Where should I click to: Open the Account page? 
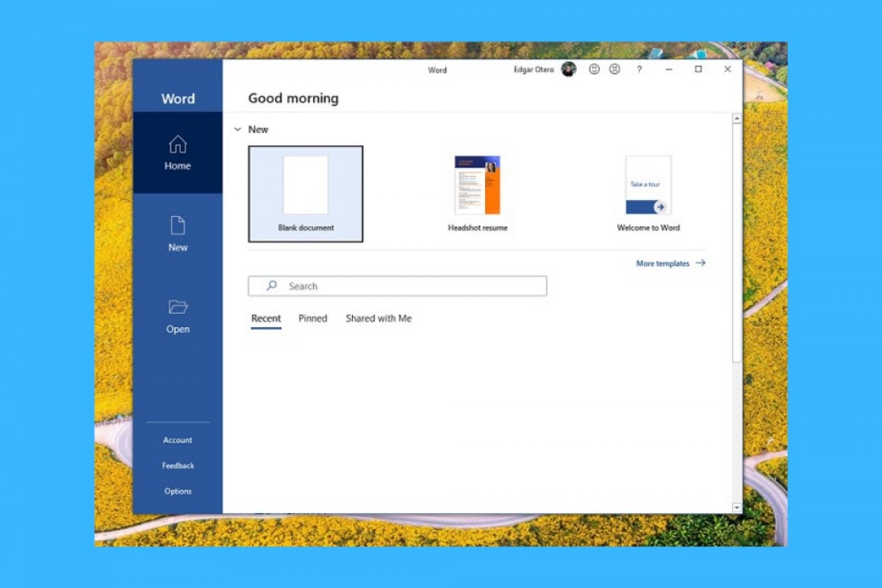click(x=178, y=440)
